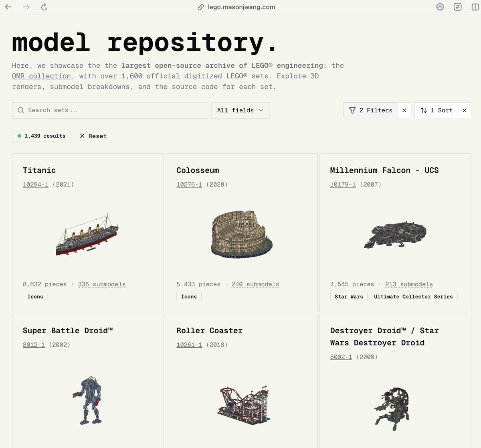The height and width of the screenshot is (448, 481).
Task: Open the Millennium Falcon render thumbnail
Action: coord(395,235)
